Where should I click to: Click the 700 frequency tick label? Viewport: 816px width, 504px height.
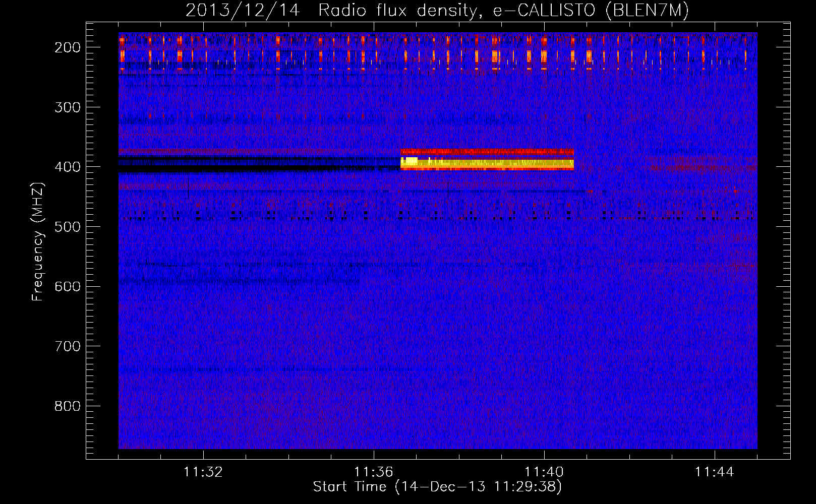(x=67, y=346)
